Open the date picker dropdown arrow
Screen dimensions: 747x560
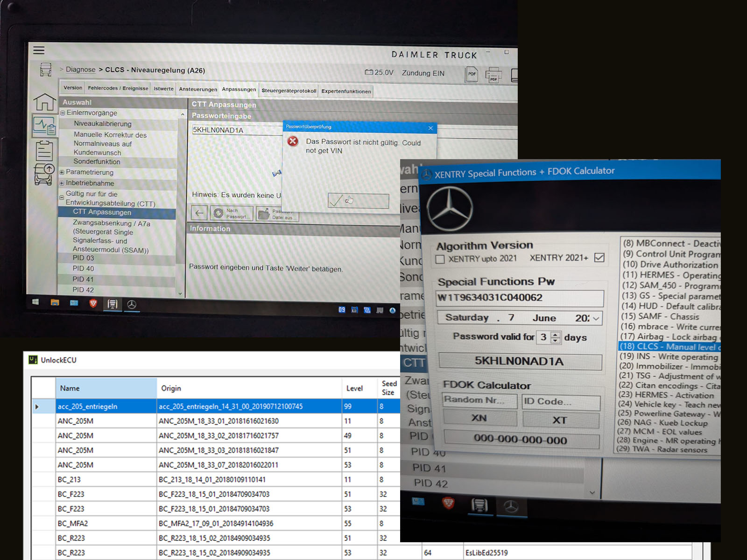pyautogui.click(x=596, y=318)
